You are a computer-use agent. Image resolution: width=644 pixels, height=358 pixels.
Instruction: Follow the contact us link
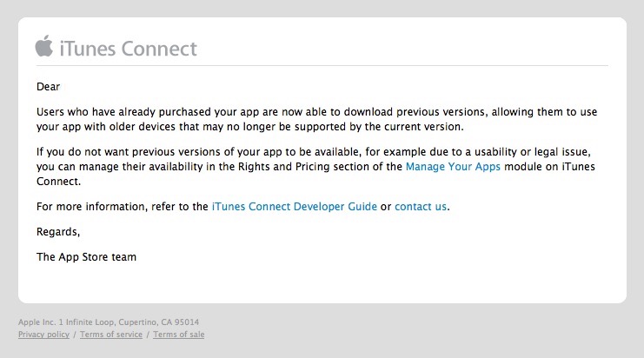point(421,207)
